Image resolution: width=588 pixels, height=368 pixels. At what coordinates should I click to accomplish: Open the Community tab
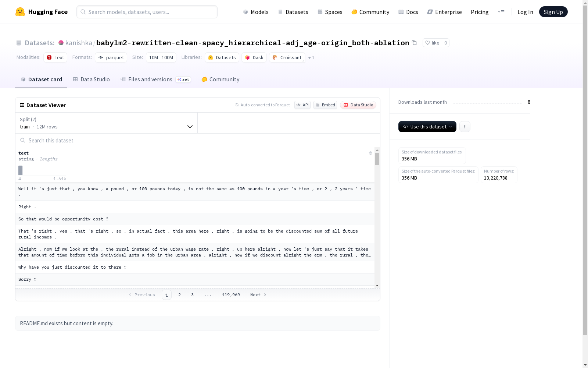coord(220,79)
